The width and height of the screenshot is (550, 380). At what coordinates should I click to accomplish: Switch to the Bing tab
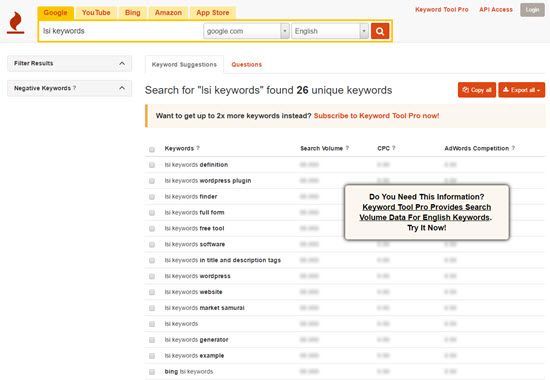click(133, 13)
